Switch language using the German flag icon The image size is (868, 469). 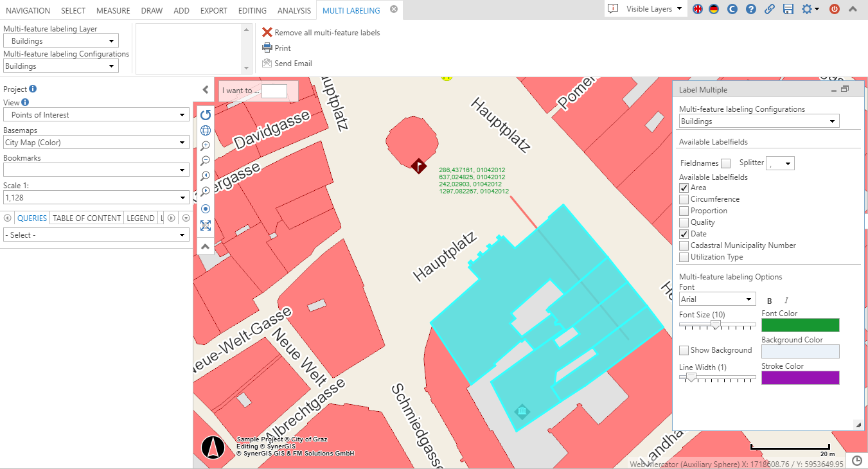[714, 10]
